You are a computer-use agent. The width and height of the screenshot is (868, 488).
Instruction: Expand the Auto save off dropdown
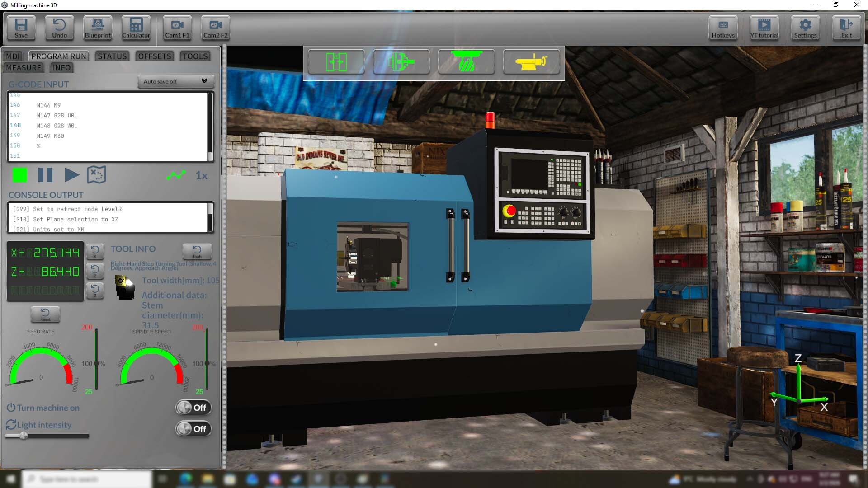point(175,81)
